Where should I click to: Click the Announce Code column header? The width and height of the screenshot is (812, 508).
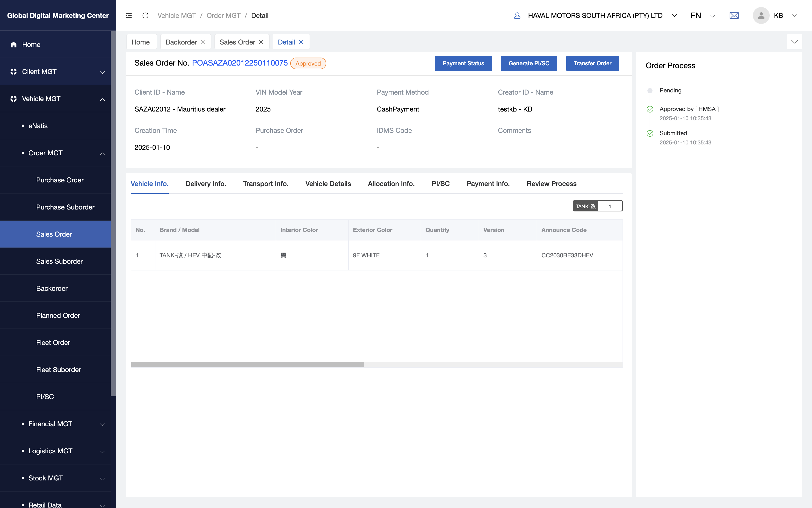pos(580,230)
